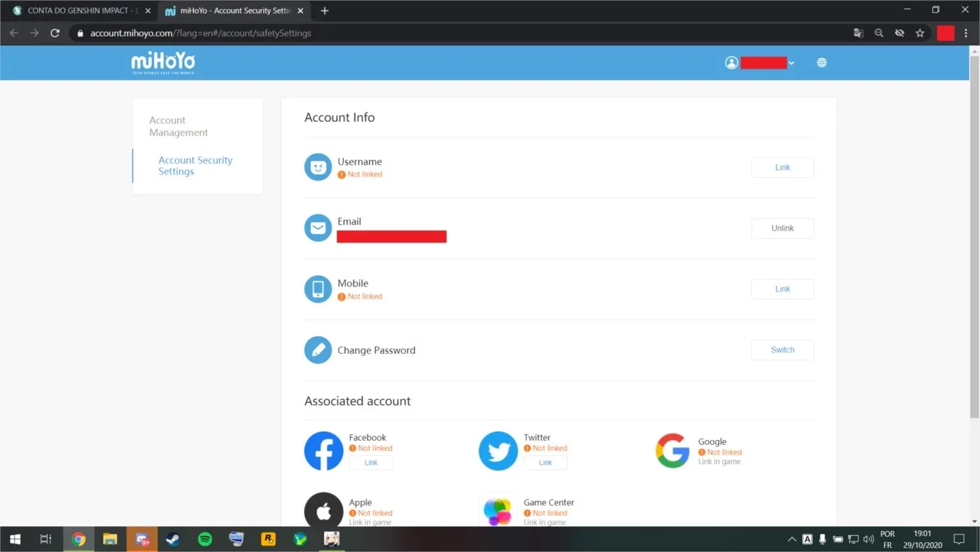Click the crossed-out eye icon in the address bar
This screenshot has width=980, height=552.
point(899,33)
